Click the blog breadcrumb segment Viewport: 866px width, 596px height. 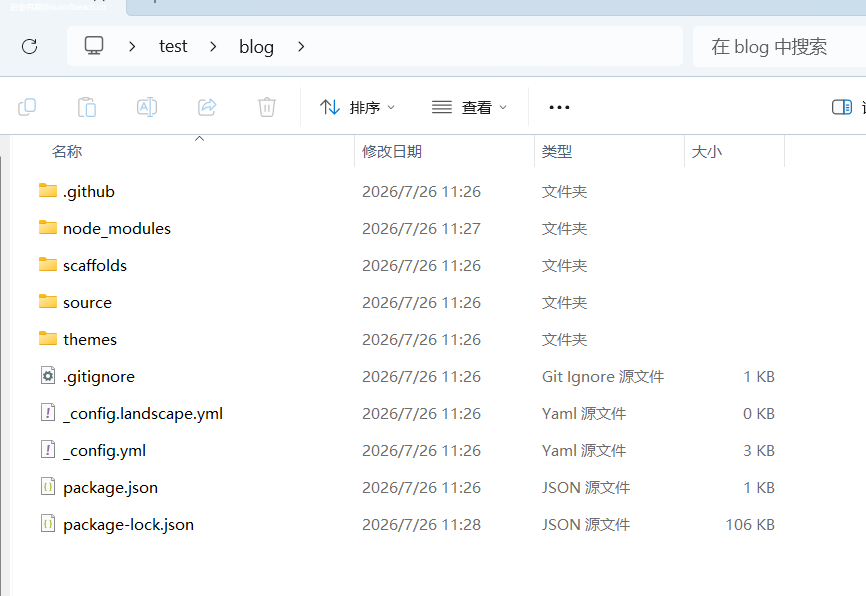pos(256,47)
